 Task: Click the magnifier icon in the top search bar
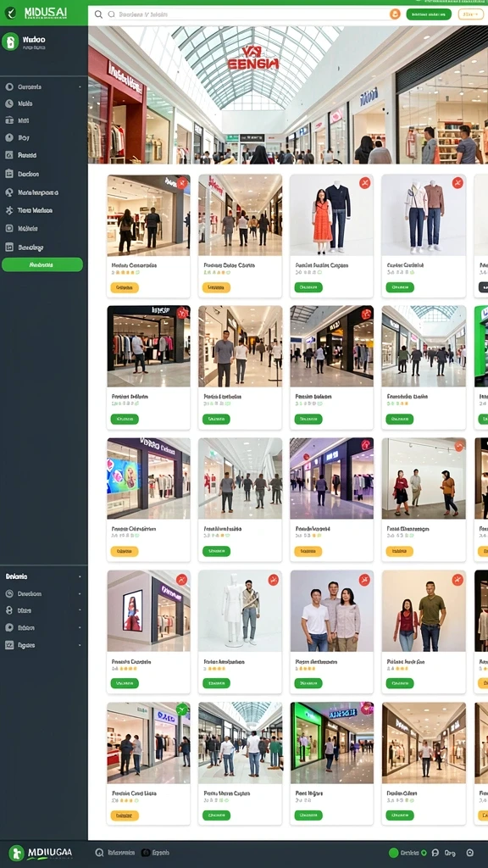(98, 14)
